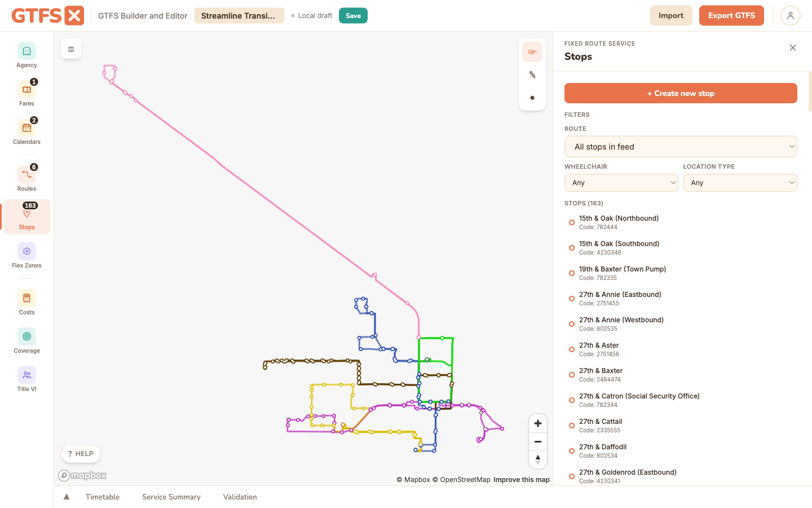Open the Validation tab
The width and height of the screenshot is (812, 508).
(x=240, y=497)
